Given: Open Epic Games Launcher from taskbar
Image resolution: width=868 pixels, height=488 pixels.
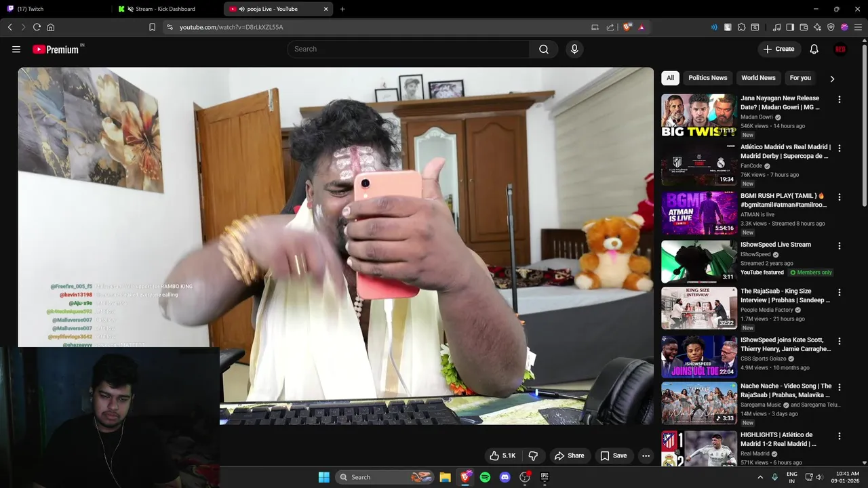Looking at the screenshot, I should click(x=545, y=477).
